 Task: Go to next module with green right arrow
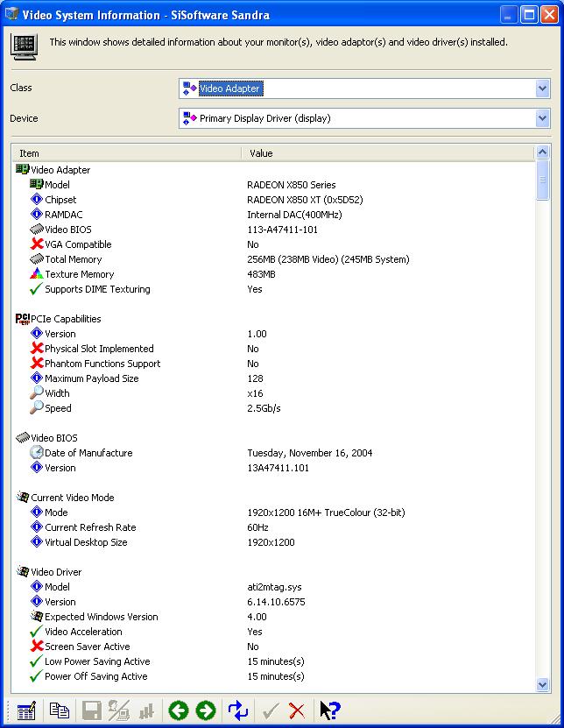[206, 710]
